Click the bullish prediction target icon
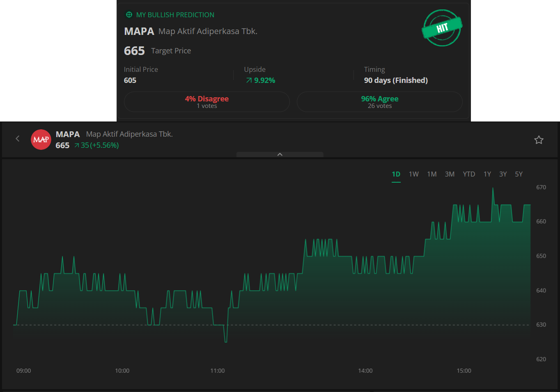This screenshot has height=392, width=560. [129, 15]
